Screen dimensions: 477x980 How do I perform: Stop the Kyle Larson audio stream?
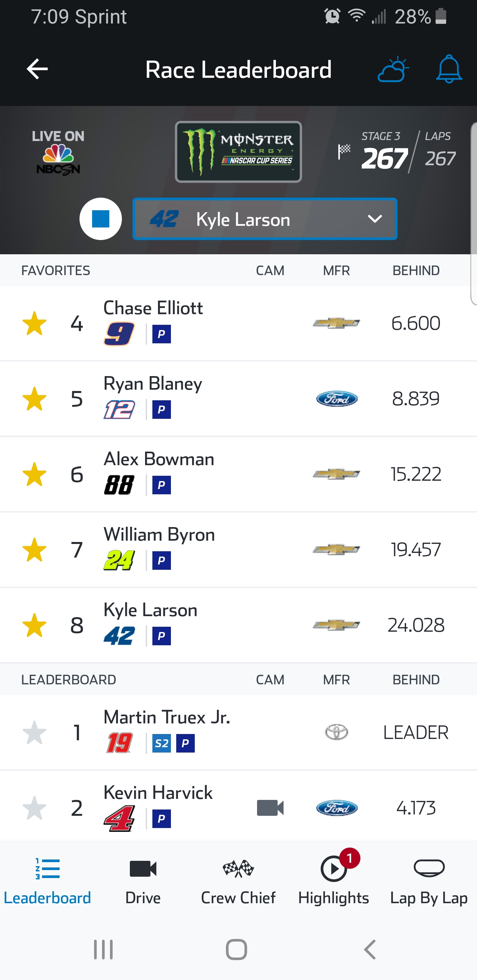coord(100,219)
